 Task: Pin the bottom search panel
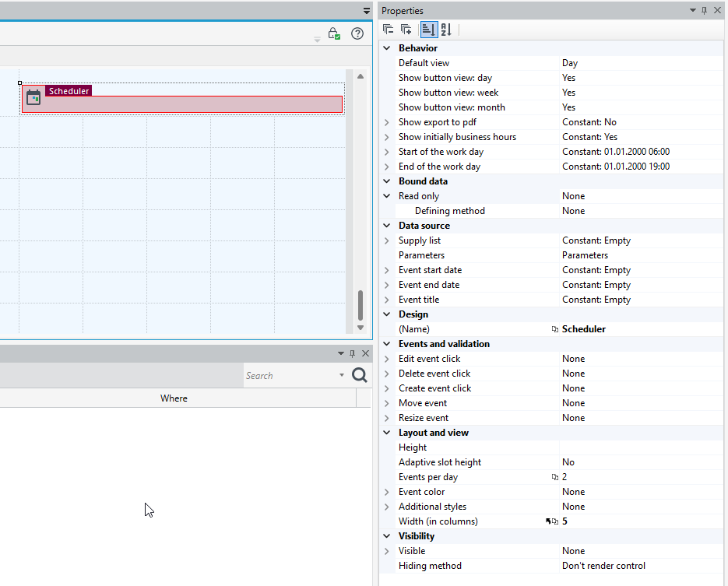tap(353, 353)
